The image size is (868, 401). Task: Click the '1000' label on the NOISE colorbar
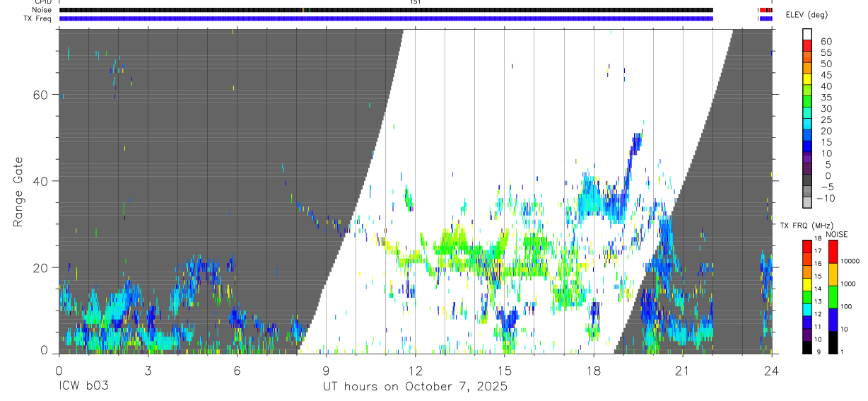click(848, 284)
